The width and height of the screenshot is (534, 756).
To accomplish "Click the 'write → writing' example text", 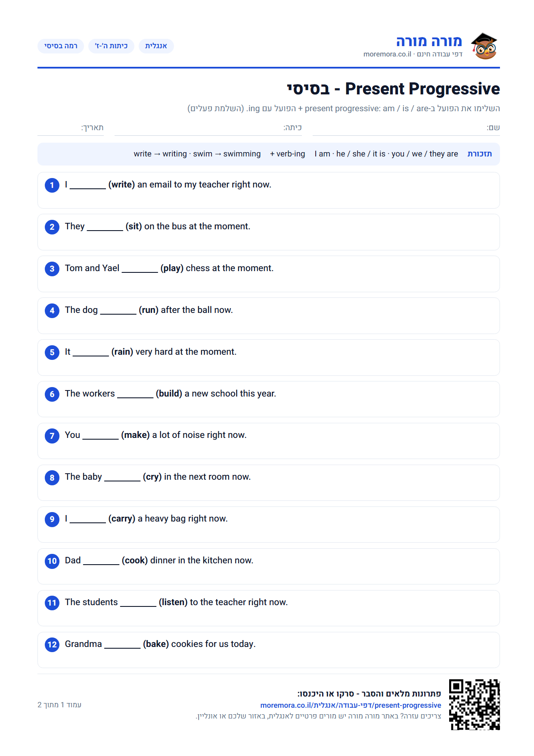I will (160, 154).
